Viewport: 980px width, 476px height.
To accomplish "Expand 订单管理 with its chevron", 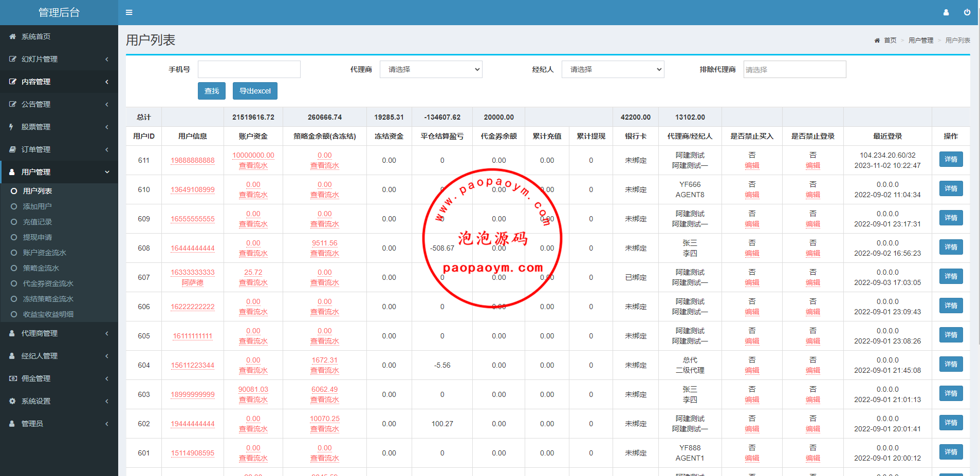I will 107,149.
